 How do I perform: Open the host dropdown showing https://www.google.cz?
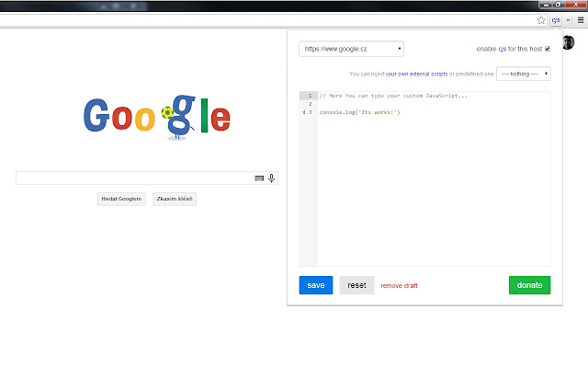[351, 49]
